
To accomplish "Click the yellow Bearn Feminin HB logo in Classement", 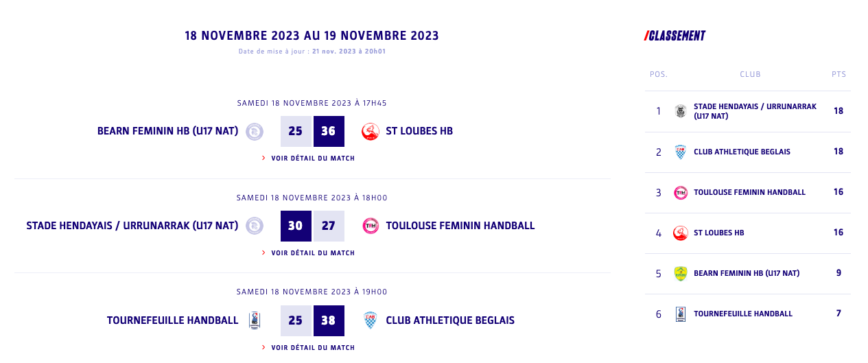I will [681, 273].
